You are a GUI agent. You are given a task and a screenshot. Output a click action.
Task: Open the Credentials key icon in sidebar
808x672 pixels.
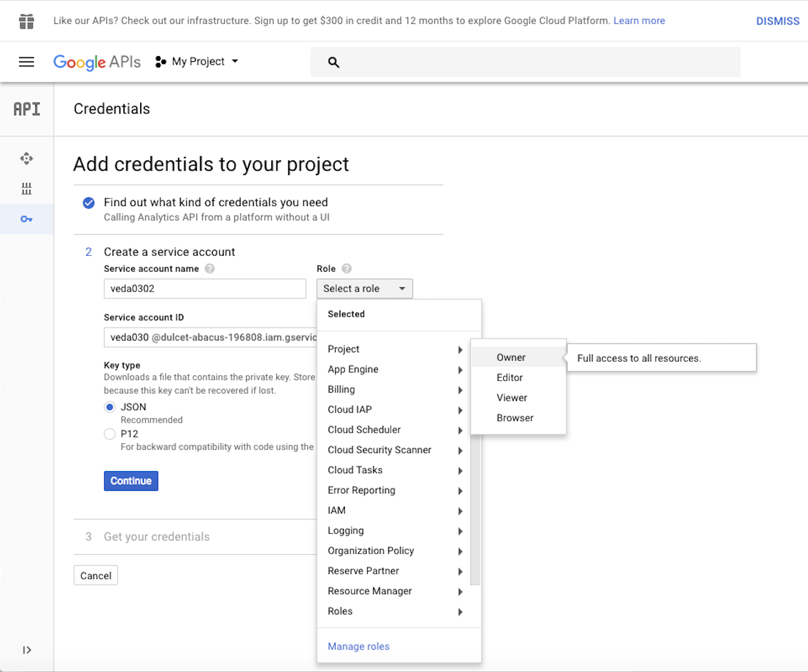tap(26, 219)
